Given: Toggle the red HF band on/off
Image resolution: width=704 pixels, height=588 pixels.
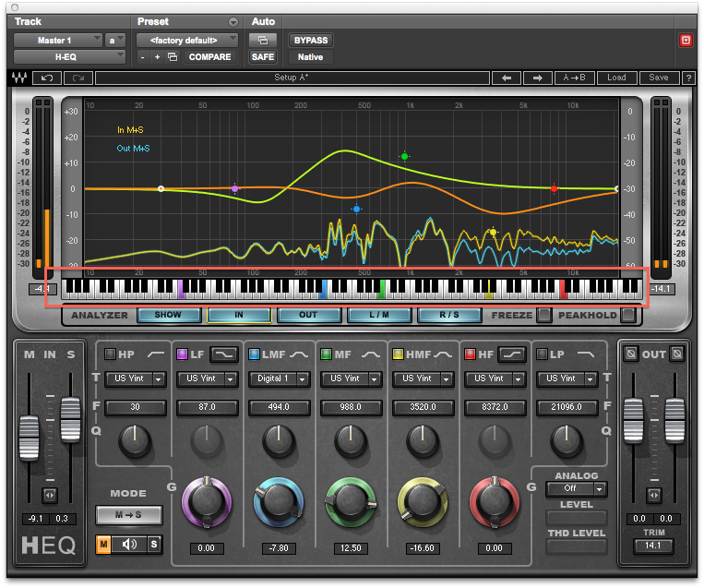Looking at the screenshot, I should (x=470, y=354).
